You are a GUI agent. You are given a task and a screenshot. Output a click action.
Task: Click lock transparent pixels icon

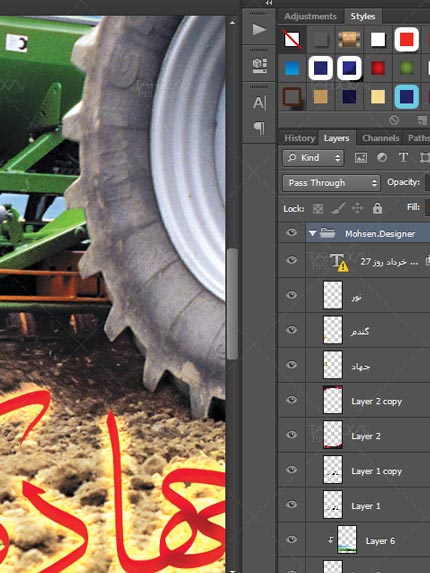(x=318, y=209)
